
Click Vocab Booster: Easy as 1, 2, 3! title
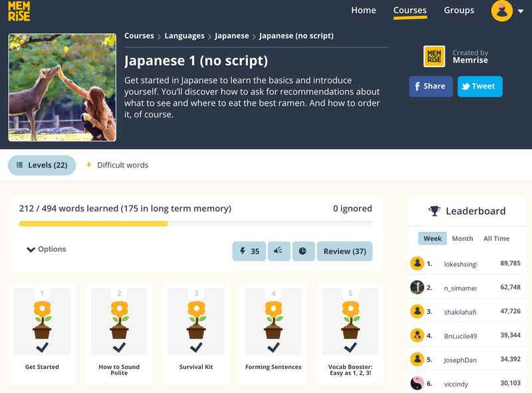[x=350, y=370]
